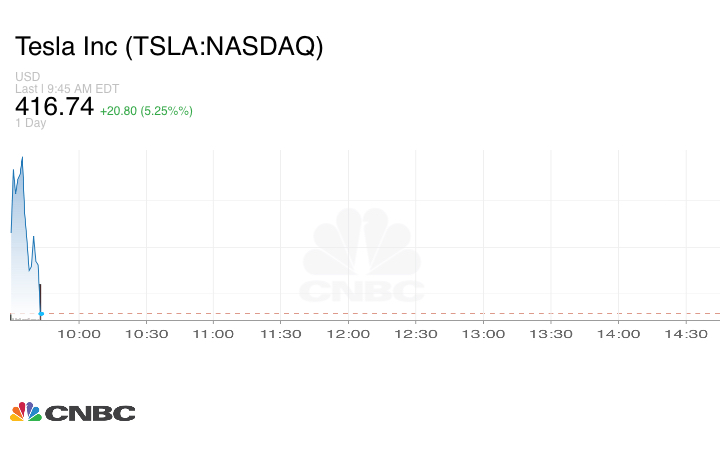Viewport: 720px width, 450px height.
Task: Click the 416.74 last price value
Action: point(54,106)
